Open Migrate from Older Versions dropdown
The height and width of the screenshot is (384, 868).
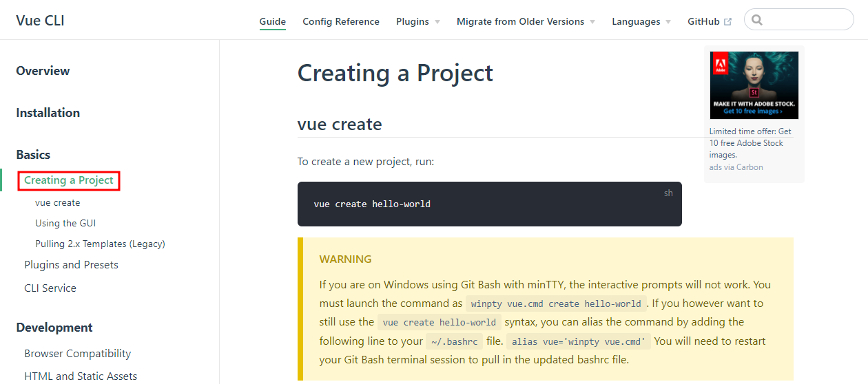[x=526, y=22]
